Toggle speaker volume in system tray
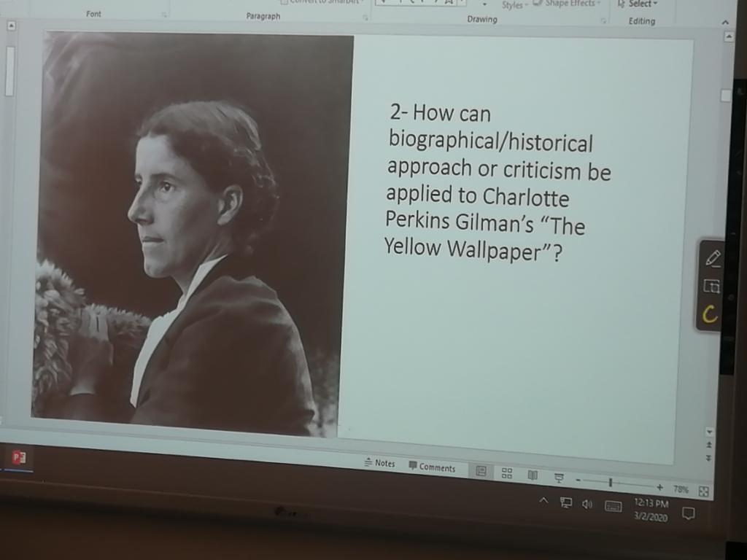This screenshot has height=560, width=747. click(587, 503)
